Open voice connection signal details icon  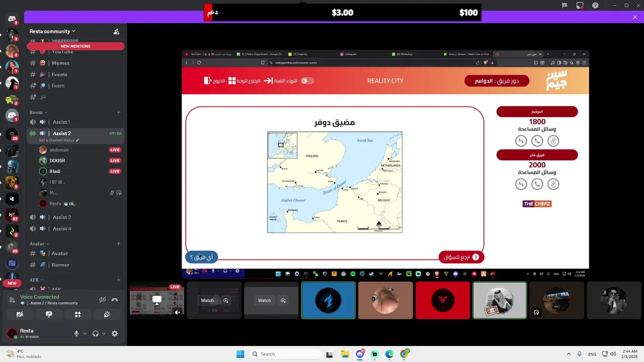click(x=12, y=300)
